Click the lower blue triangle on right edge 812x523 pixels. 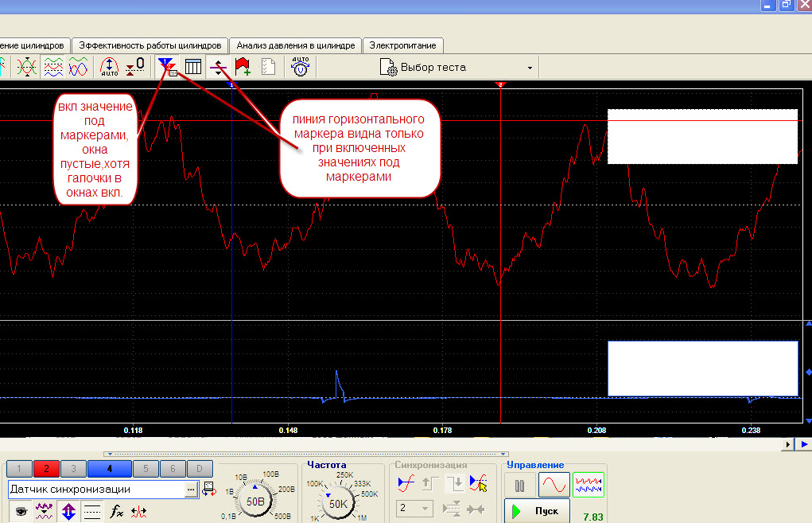pyautogui.click(x=808, y=420)
